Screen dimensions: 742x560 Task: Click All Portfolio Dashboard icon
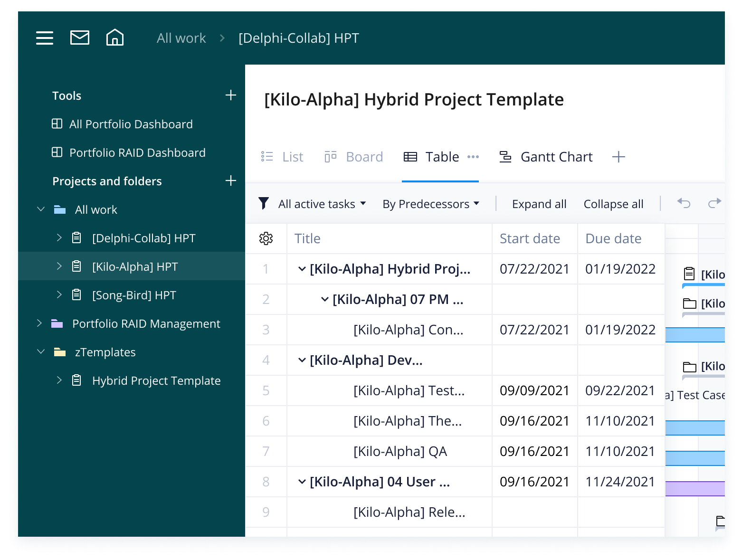pyautogui.click(x=57, y=124)
